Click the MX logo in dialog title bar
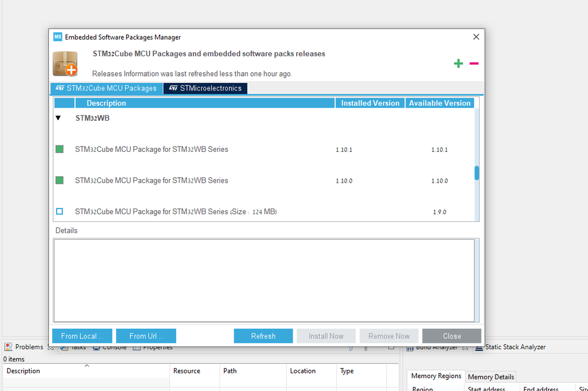The image size is (588, 391). 57,37
